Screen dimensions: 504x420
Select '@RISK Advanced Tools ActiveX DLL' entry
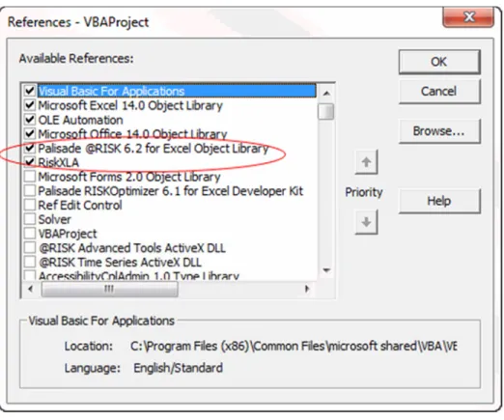[132, 248]
